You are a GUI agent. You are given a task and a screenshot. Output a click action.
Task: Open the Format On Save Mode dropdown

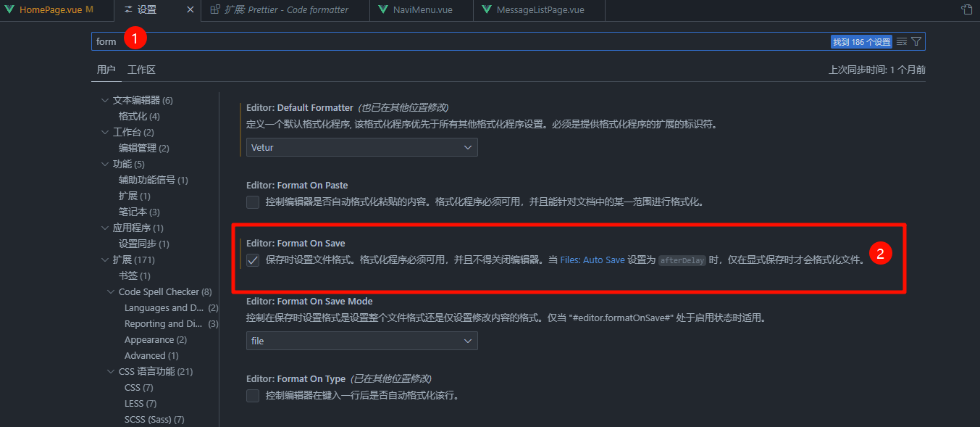coord(361,341)
